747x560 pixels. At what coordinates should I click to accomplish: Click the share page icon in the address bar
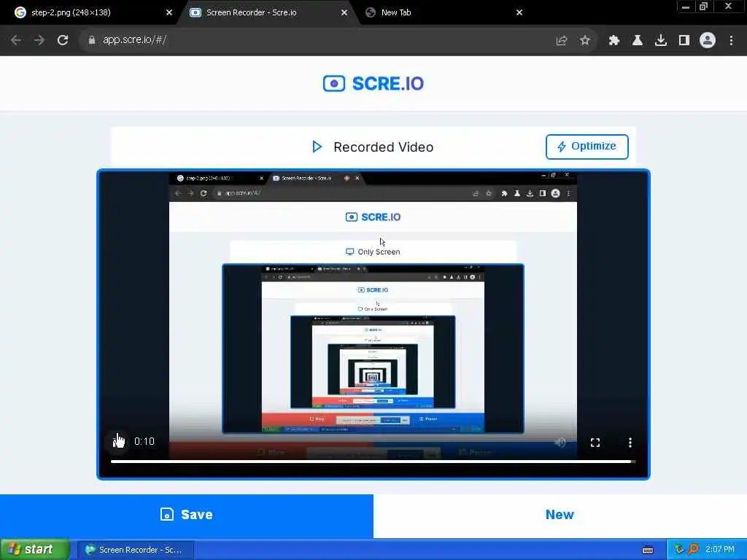(x=562, y=41)
